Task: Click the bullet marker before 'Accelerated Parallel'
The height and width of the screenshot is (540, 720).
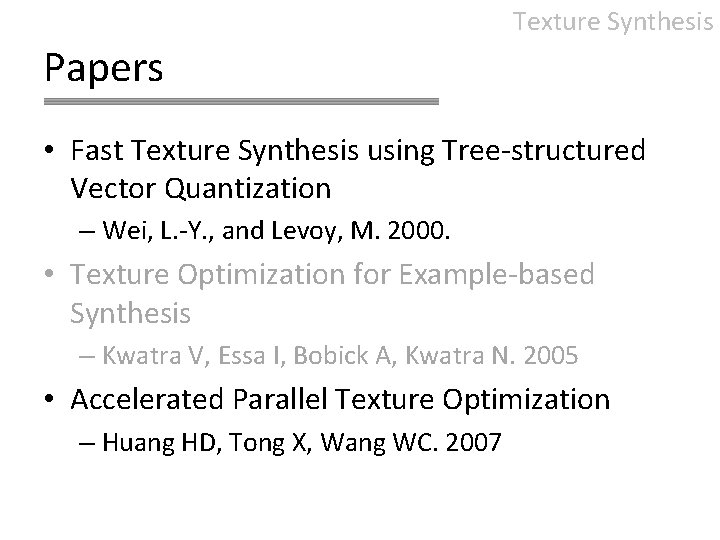Action: [x=49, y=398]
